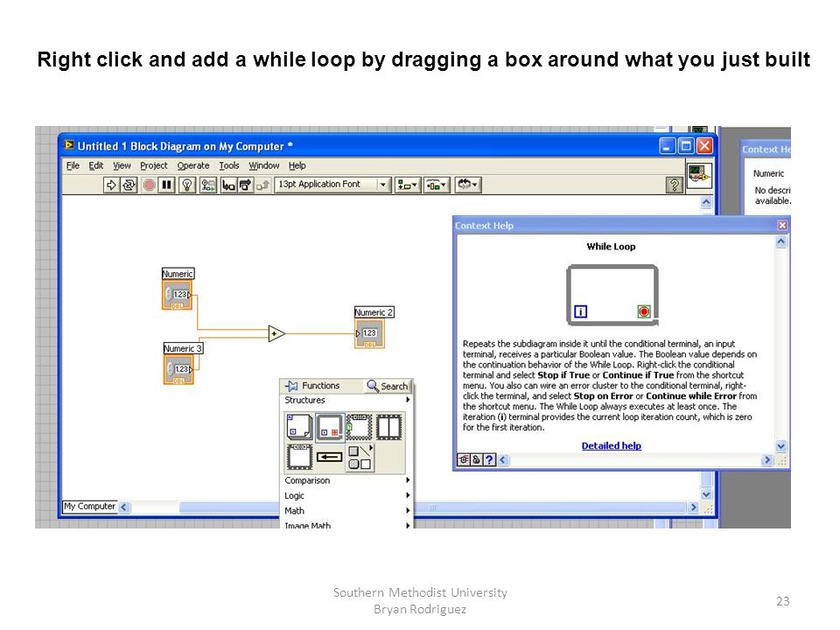The image size is (840, 630).
Task: Open the Decorations subpalette icon
Action: 359,458
